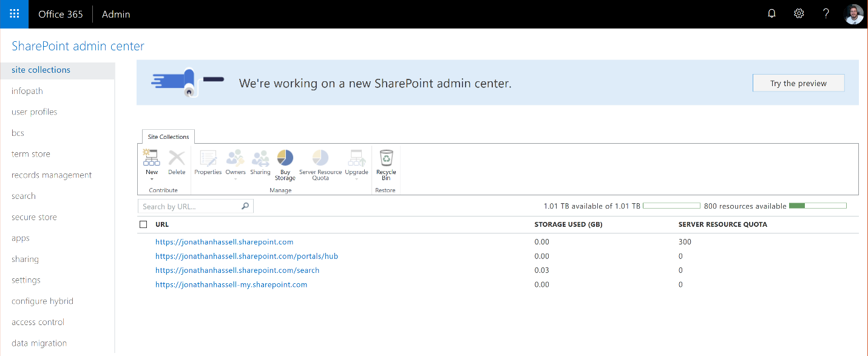
Task: Tick the select-all checkbox beside URL header
Action: [x=143, y=224]
